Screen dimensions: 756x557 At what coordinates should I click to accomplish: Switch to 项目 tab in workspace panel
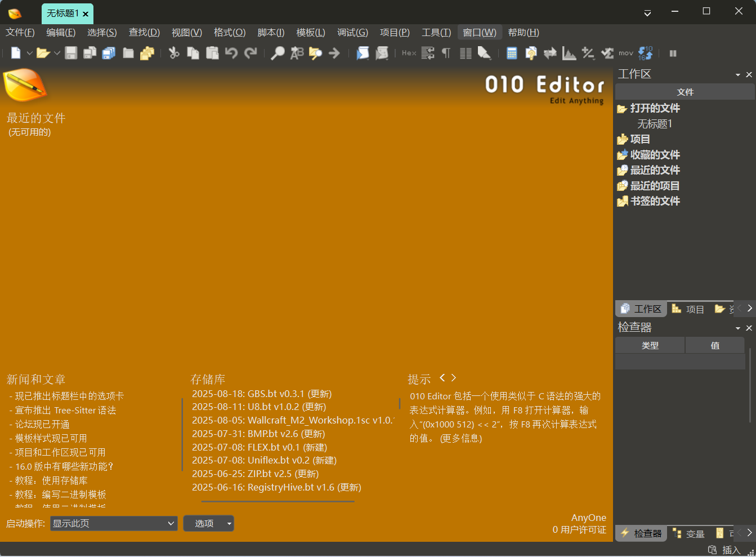(688, 309)
